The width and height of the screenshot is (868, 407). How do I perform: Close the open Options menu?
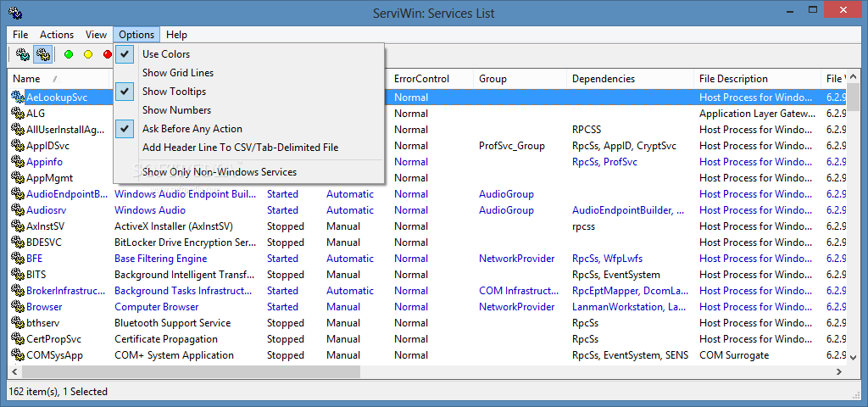click(136, 34)
